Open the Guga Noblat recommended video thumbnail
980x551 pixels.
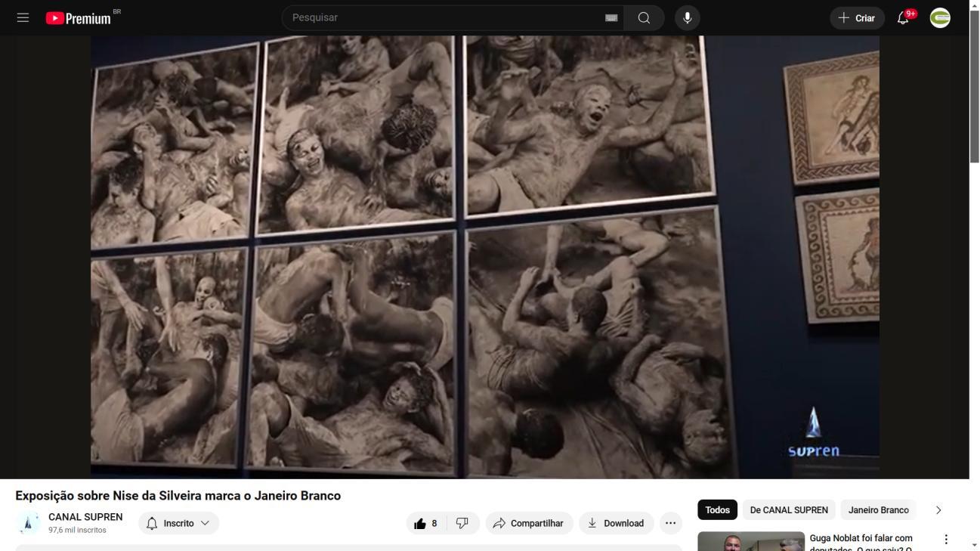point(751,541)
